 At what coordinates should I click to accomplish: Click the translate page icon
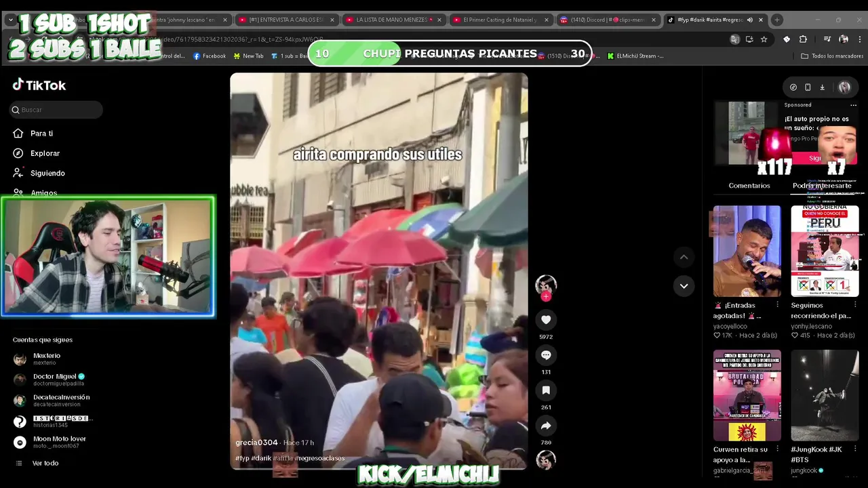734,39
